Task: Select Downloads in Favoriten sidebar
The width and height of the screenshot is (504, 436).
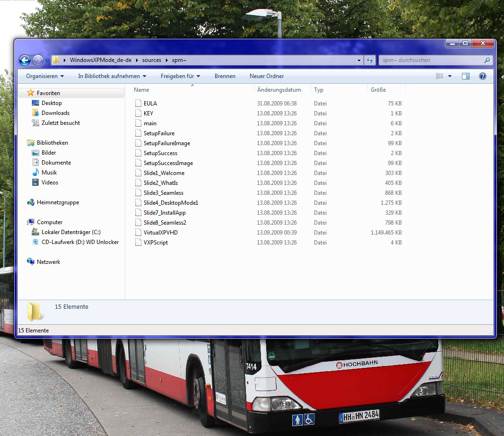Action: pyautogui.click(x=55, y=113)
